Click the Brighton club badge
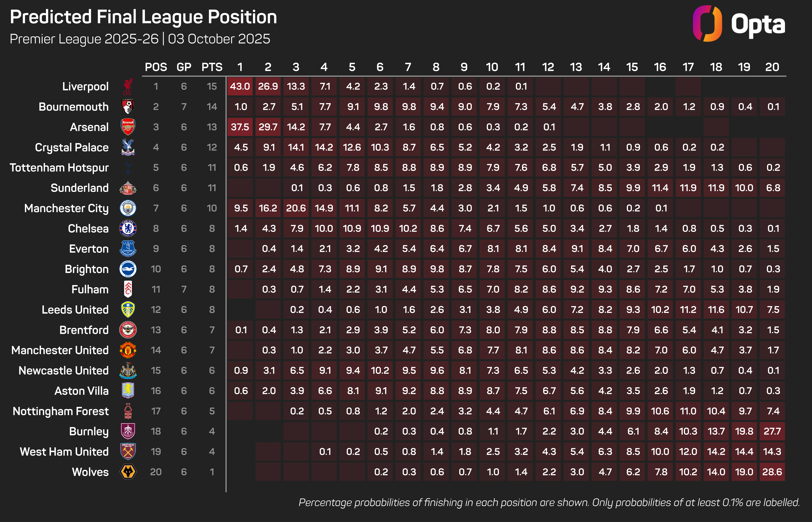The width and height of the screenshot is (812, 522). point(128,269)
